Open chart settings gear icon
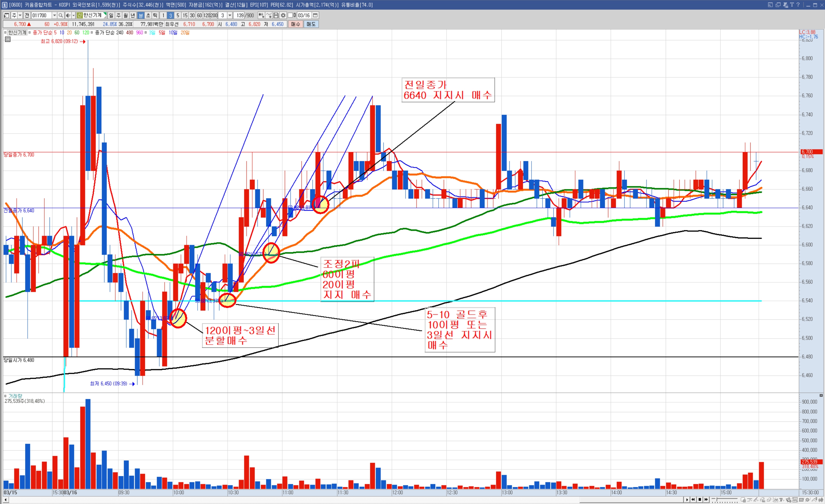 click(x=283, y=15)
